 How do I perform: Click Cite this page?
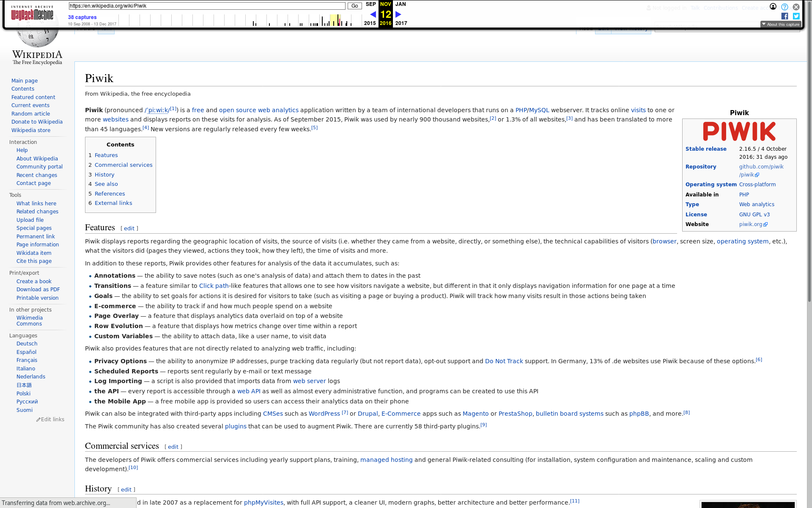34,261
